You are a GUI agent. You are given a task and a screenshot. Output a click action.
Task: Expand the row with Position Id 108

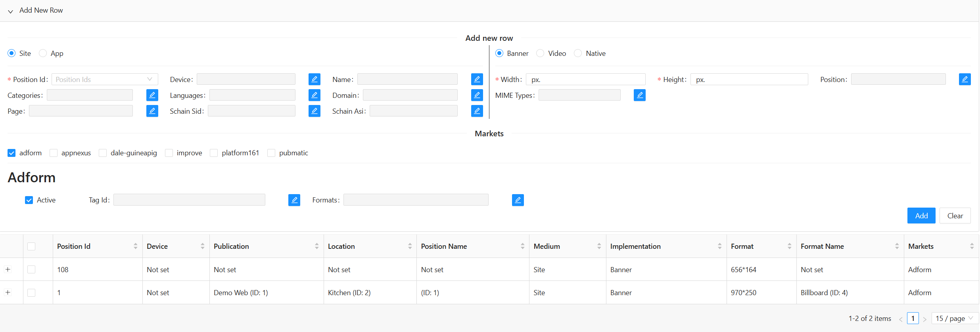(x=8, y=269)
